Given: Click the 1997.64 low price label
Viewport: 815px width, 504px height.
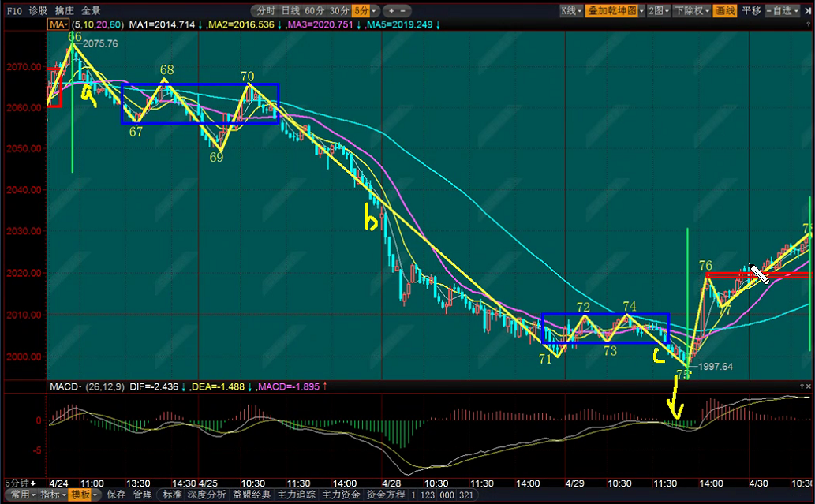Looking at the screenshot, I should [716, 367].
